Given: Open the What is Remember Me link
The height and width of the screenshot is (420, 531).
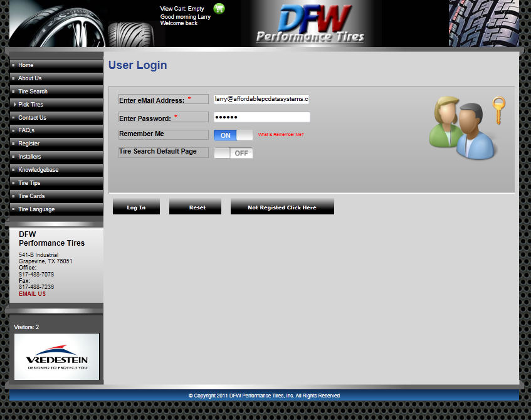Looking at the screenshot, I should click(x=280, y=135).
